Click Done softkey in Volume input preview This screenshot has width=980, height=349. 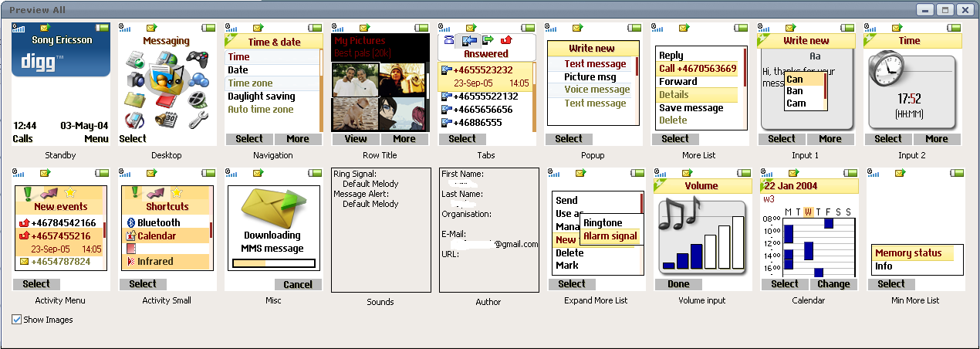[x=678, y=284]
